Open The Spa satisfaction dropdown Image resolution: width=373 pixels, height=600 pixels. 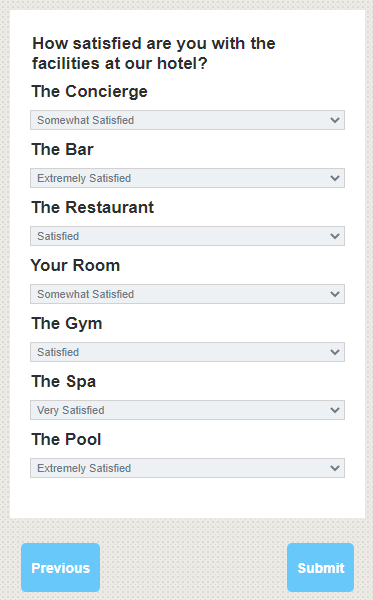(x=187, y=410)
